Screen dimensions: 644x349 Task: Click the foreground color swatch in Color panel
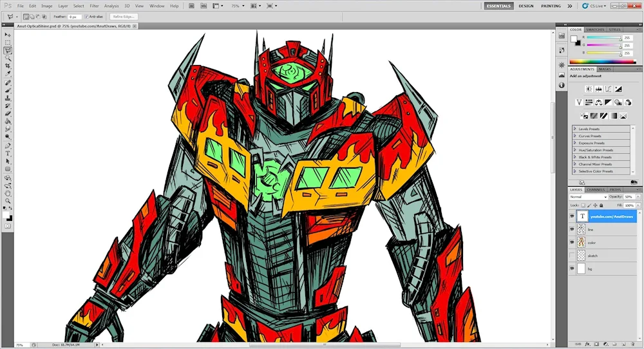[x=574, y=39]
